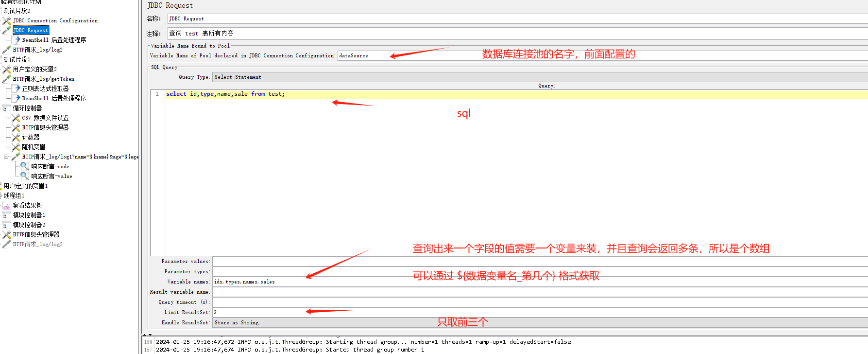Click the Limit ResultSet field
The height and width of the screenshot is (354, 868).
[540, 312]
